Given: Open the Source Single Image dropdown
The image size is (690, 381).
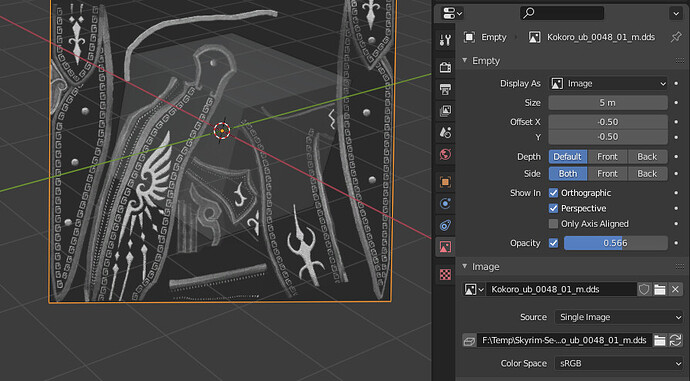Looking at the screenshot, I should click(x=619, y=317).
